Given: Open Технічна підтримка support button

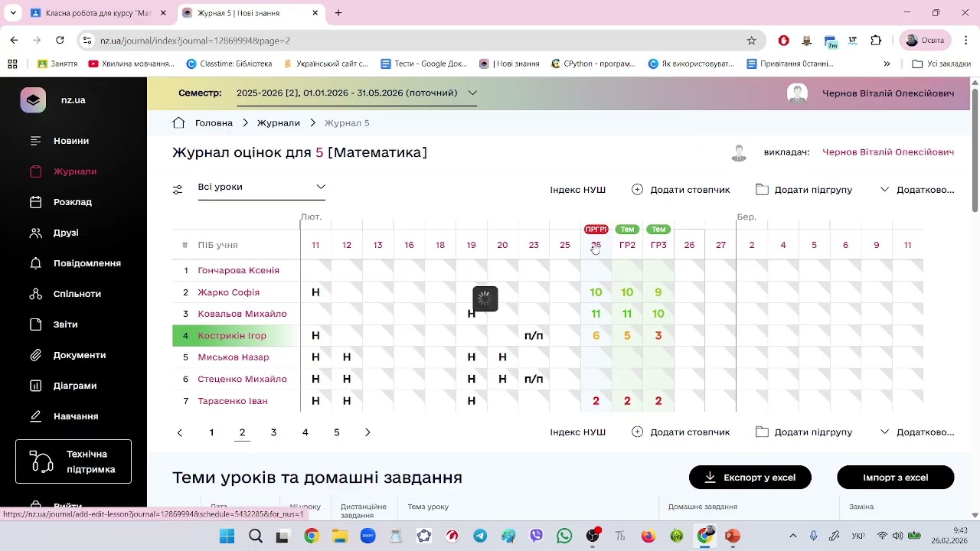Looking at the screenshot, I should click(73, 461).
